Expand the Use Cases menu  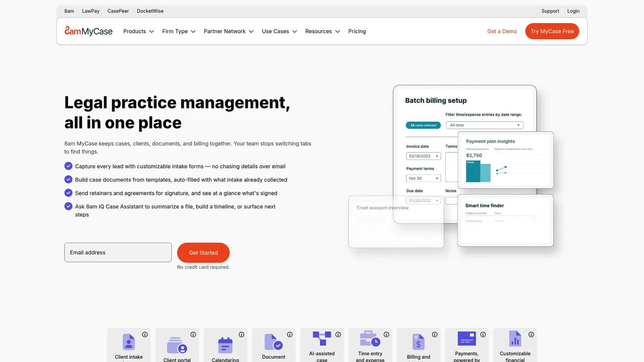point(279,31)
